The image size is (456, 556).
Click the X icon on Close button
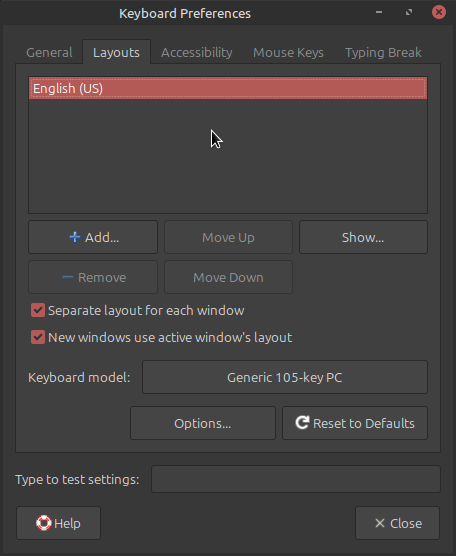point(380,523)
